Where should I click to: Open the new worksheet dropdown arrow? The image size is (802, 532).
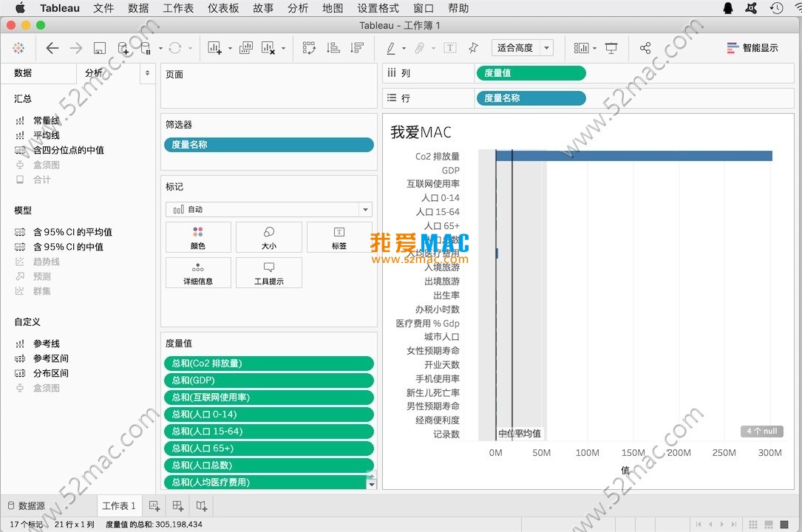[x=230, y=49]
